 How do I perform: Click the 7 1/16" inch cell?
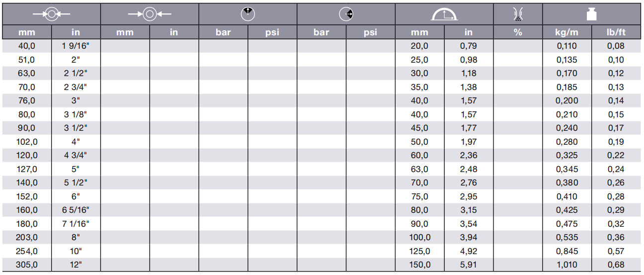(76, 224)
